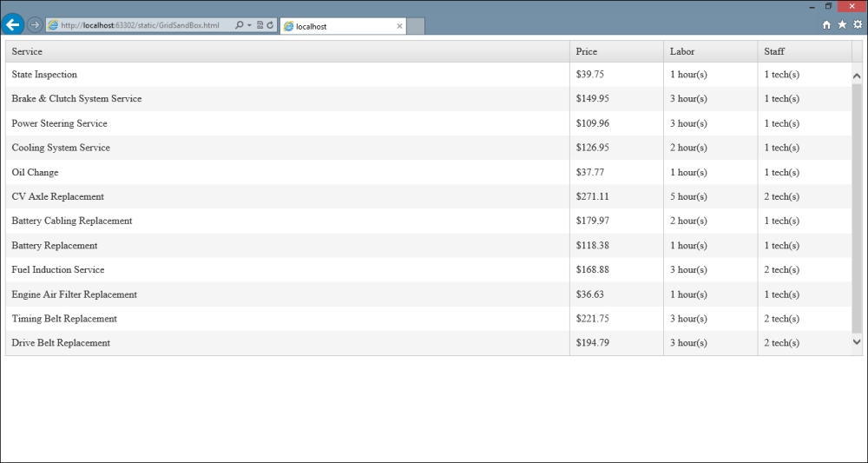Click the $221.75 price cell

pos(616,319)
